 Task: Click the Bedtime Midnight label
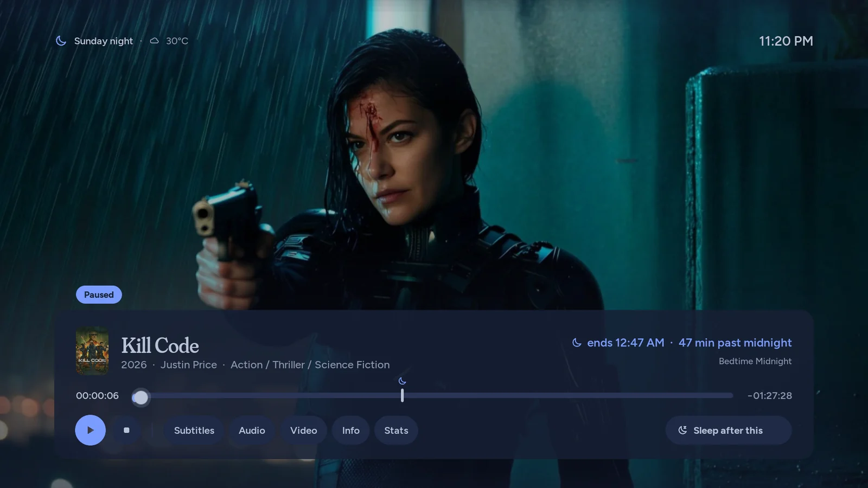pyautogui.click(x=755, y=361)
